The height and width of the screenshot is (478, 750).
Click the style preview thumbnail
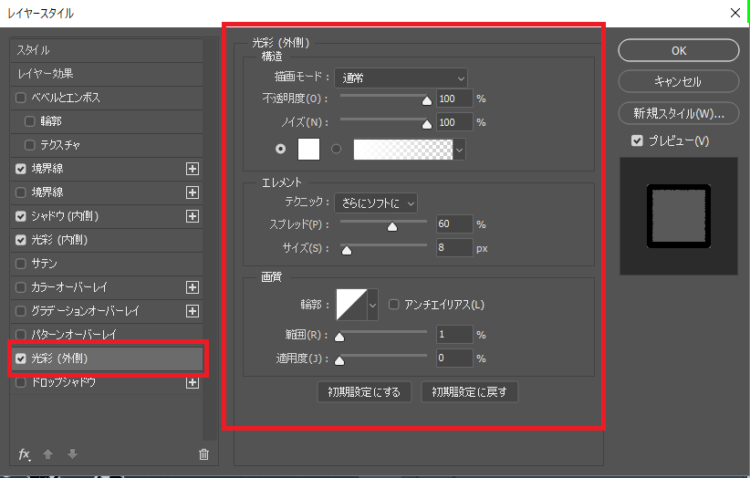[678, 216]
